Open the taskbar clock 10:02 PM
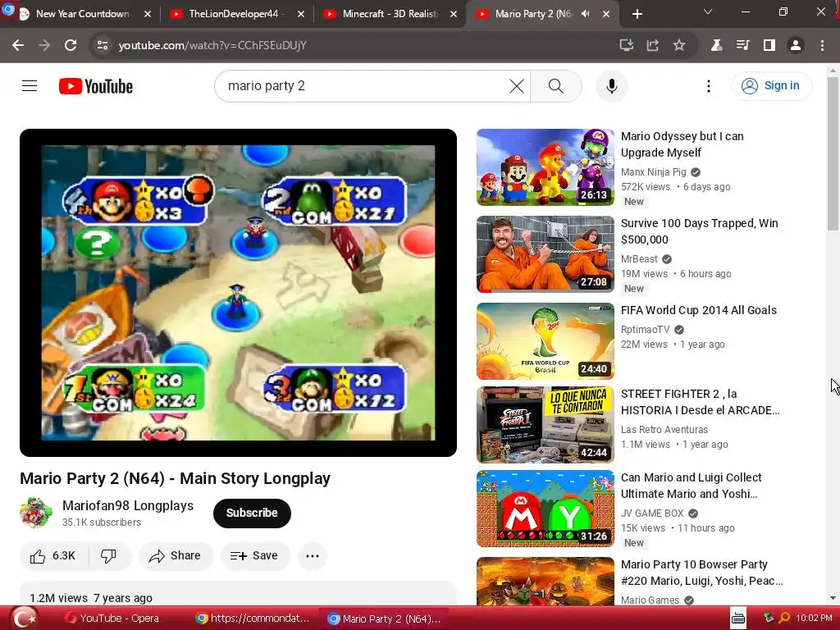840x630 pixels. pyautogui.click(x=814, y=619)
